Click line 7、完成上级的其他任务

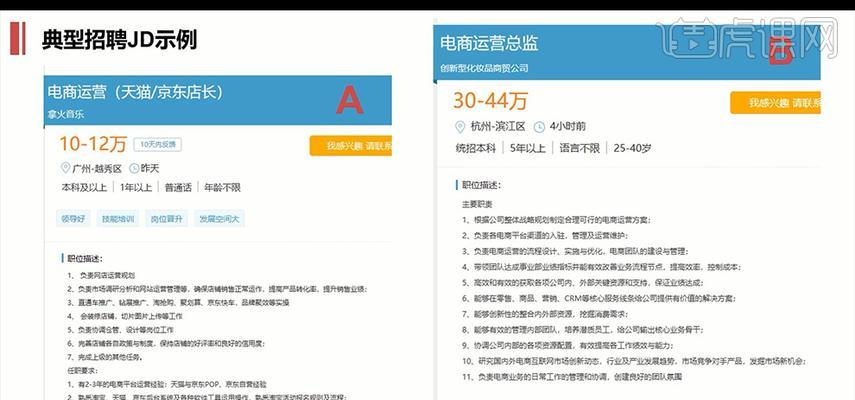105,357
